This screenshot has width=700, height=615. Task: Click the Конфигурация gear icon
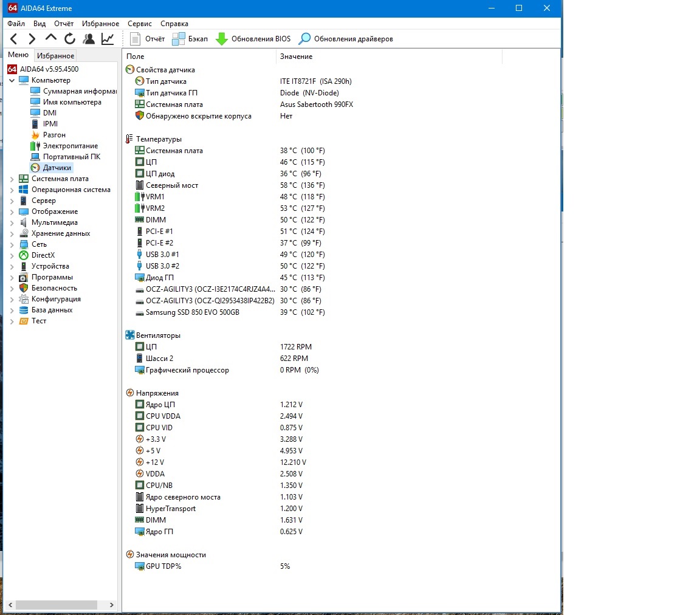coord(24,299)
